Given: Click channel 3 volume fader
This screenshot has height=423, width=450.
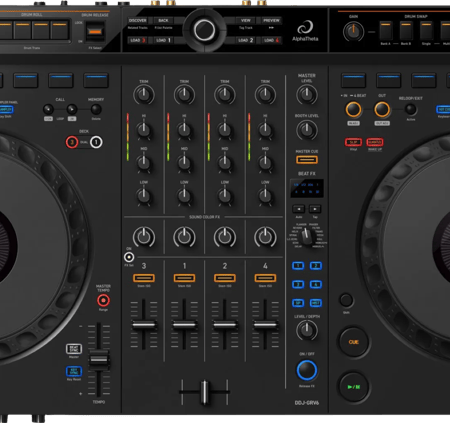Looking at the screenshot, I should [x=144, y=324].
